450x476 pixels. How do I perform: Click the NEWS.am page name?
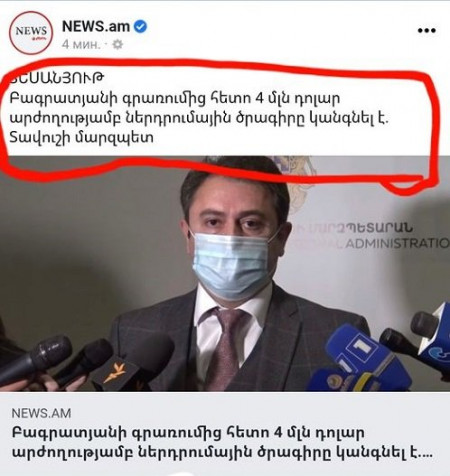[x=96, y=27]
